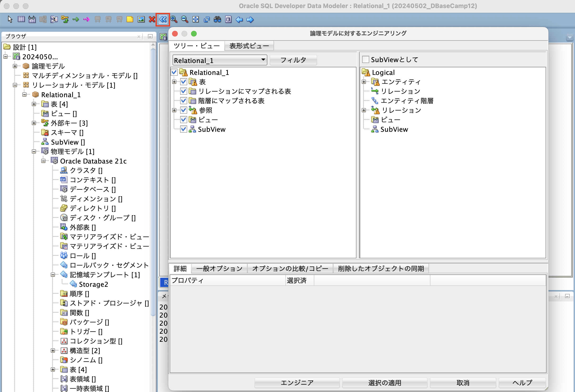The width and height of the screenshot is (575, 392).
Task: Enable the SubViewとして checkbox
Action: point(365,59)
